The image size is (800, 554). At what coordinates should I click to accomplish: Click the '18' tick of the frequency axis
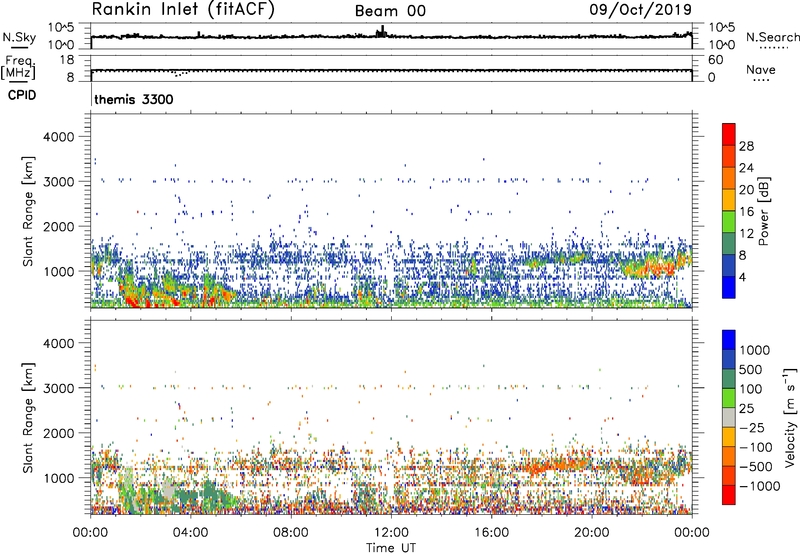tap(66, 60)
